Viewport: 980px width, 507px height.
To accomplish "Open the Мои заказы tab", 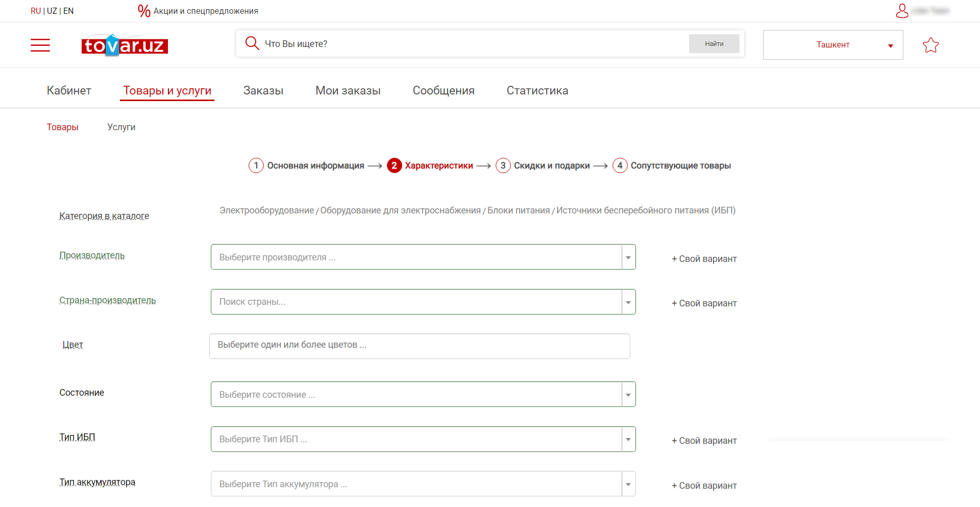I will click(348, 90).
